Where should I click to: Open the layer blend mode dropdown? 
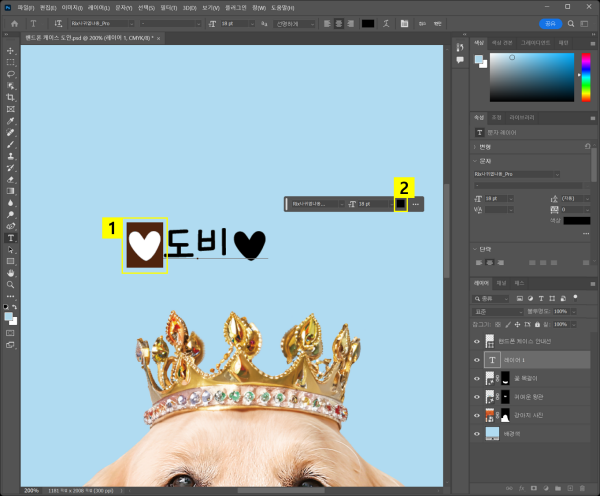(x=498, y=311)
